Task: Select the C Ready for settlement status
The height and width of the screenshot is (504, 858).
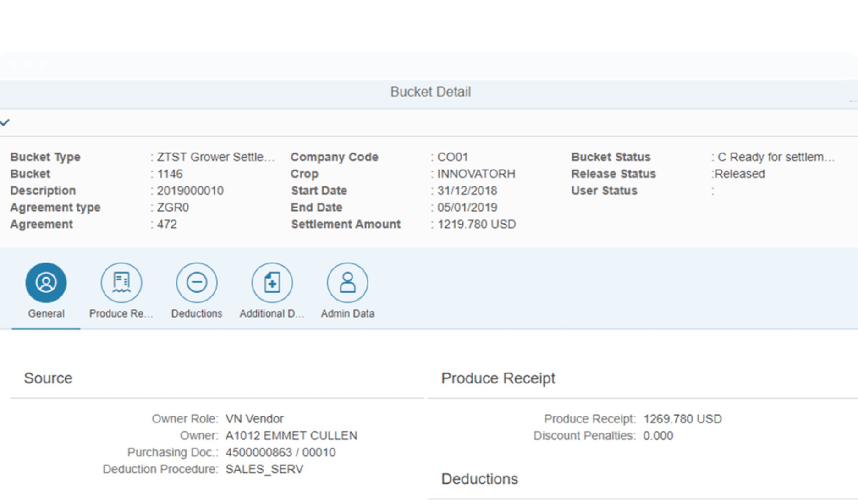Action: (775, 157)
